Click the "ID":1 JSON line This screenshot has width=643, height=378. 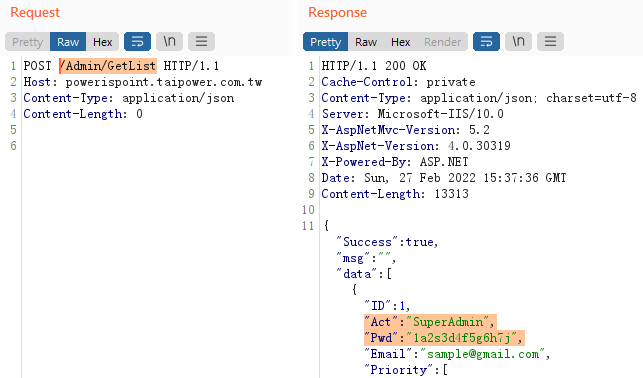pos(387,306)
